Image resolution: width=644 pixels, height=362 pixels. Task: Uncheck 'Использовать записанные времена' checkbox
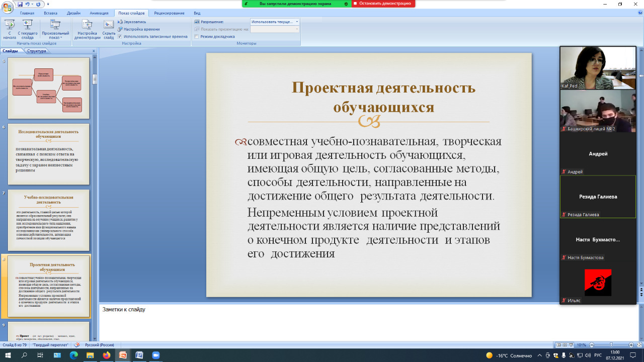tap(120, 36)
